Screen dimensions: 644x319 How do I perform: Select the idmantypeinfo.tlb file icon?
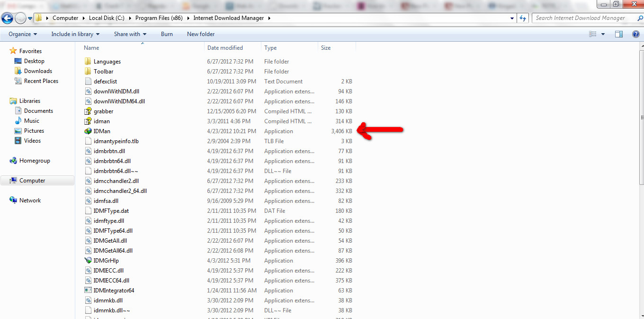88,141
